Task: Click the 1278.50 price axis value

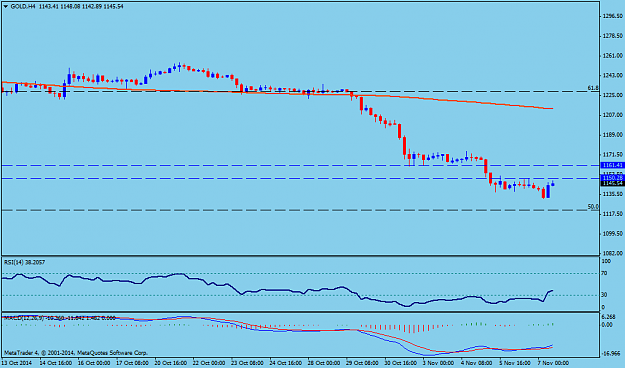Action: click(x=613, y=36)
